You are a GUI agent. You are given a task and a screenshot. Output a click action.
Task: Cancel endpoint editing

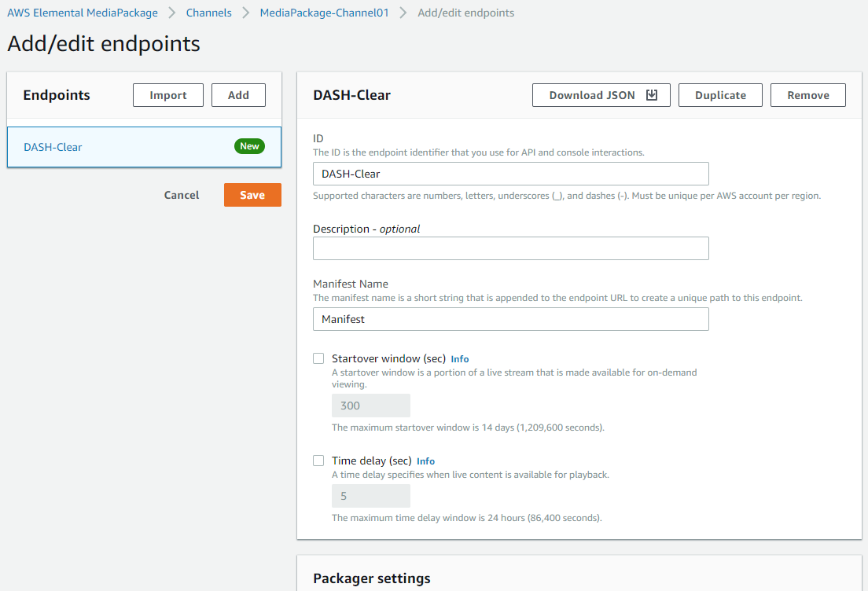point(181,195)
